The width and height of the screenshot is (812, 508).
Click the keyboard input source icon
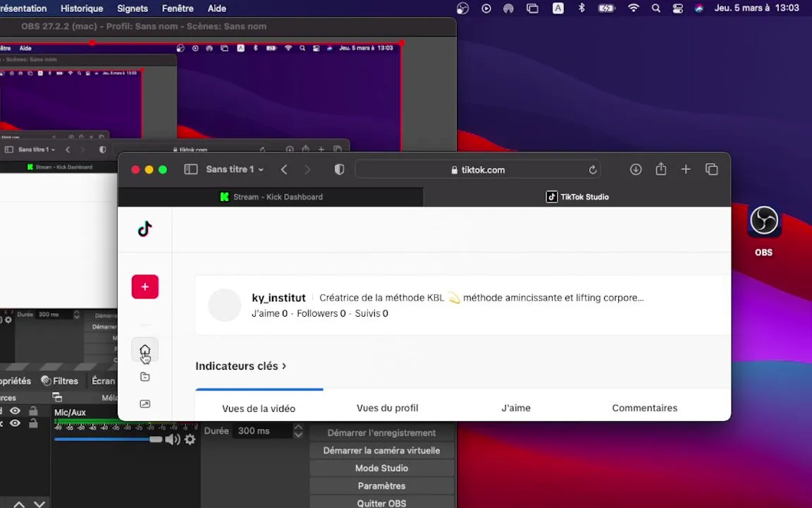tap(558, 8)
